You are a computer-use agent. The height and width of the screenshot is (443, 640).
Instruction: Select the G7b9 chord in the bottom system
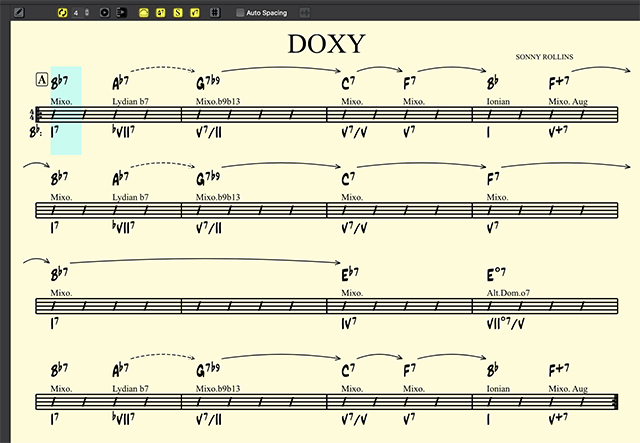pyautogui.click(x=208, y=370)
